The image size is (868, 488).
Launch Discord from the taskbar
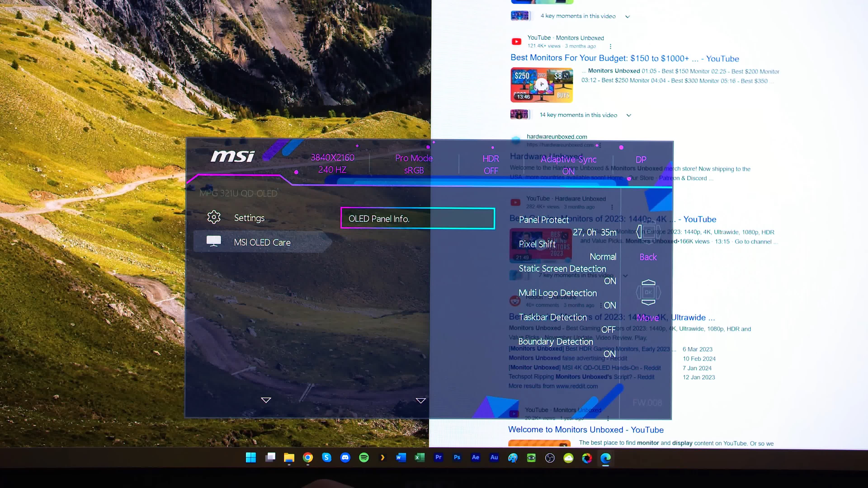[345, 458]
